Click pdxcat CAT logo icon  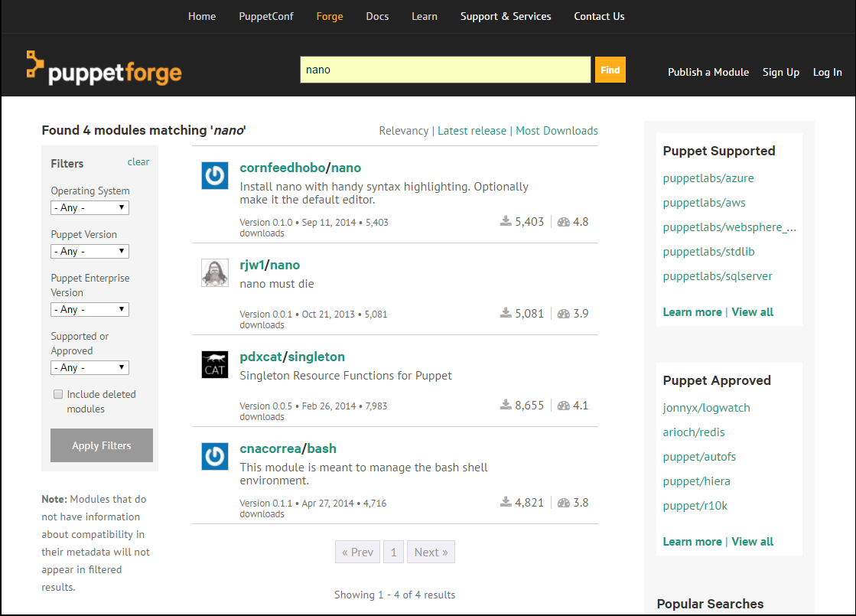click(x=214, y=364)
